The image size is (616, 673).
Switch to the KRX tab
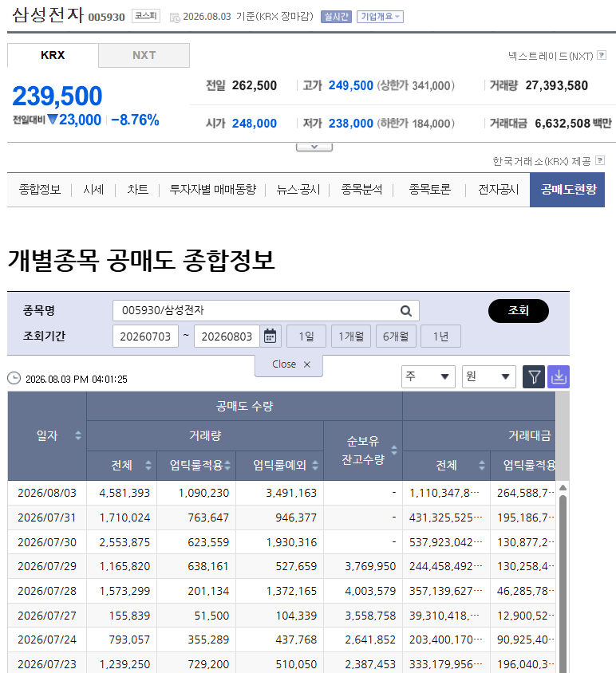pyautogui.click(x=53, y=55)
